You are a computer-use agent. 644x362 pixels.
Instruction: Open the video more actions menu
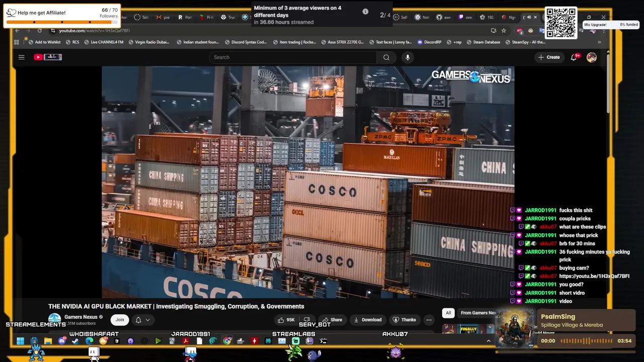tap(429, 320)
